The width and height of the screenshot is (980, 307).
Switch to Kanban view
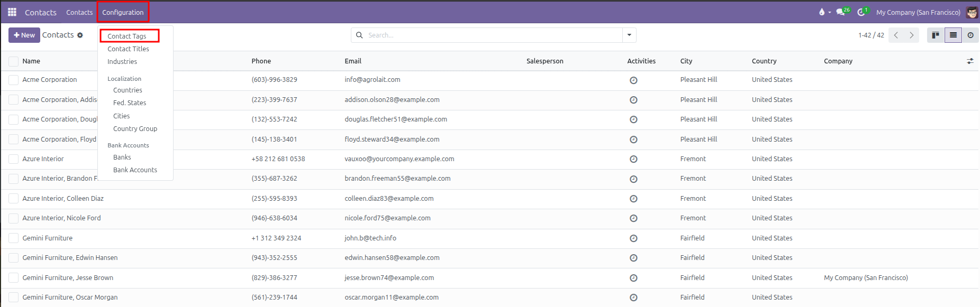click(936, 35)
